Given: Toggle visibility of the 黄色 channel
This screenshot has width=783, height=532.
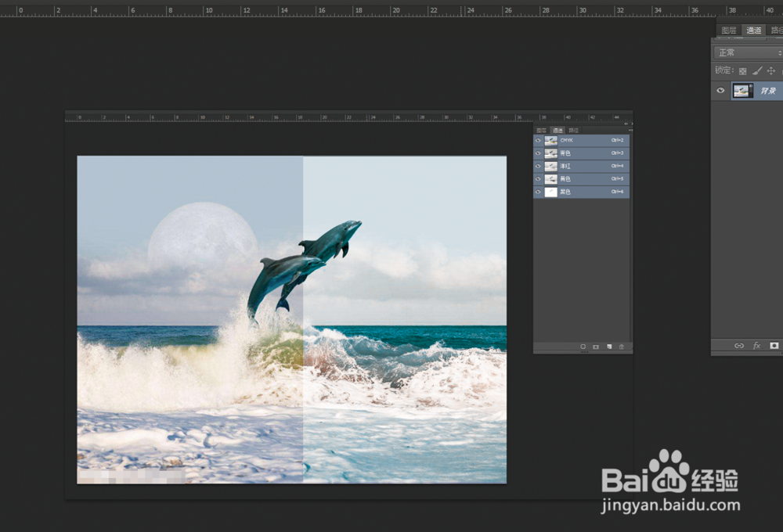Looking at the screenshot, I should 538,179.
